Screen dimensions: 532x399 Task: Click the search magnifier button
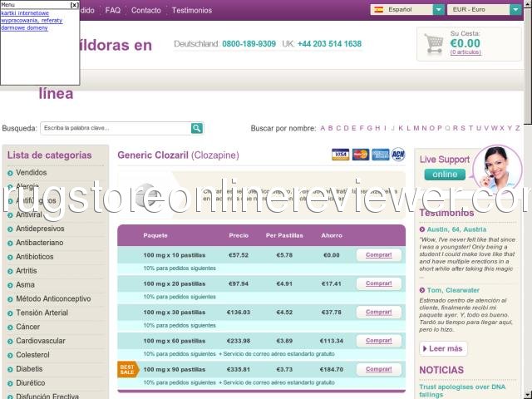197,128
